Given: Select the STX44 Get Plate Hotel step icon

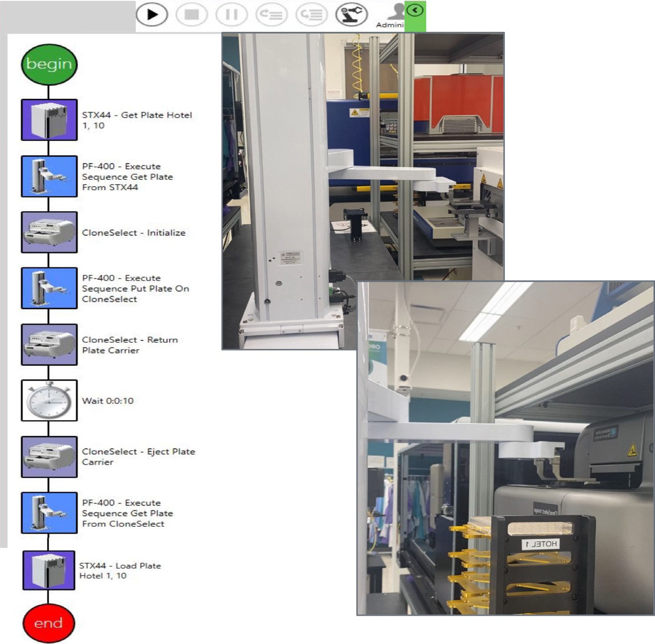Looking at the screenshot, I should (x=48, y=121).
